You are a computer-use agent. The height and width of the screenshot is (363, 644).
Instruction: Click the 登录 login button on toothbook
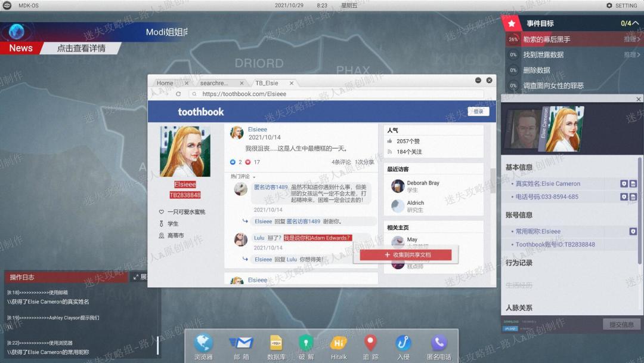click(x=478, y=112)
